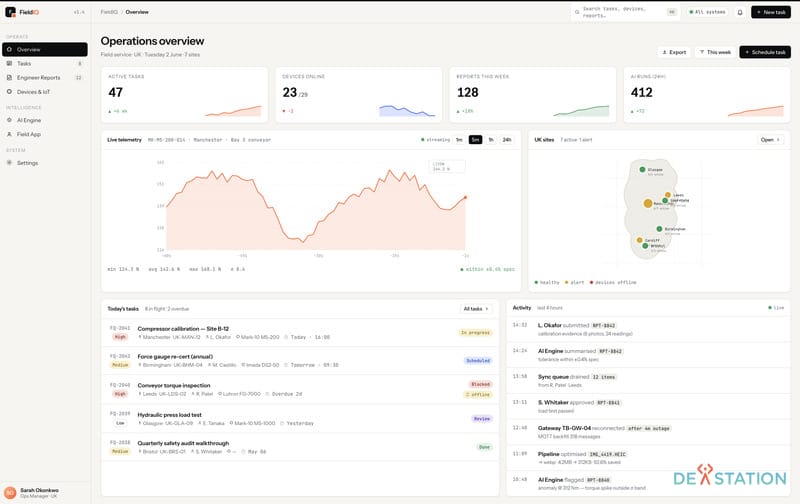Open Compressor calibration — Site B-12 task
800x504 pixels.
[300, 333]
